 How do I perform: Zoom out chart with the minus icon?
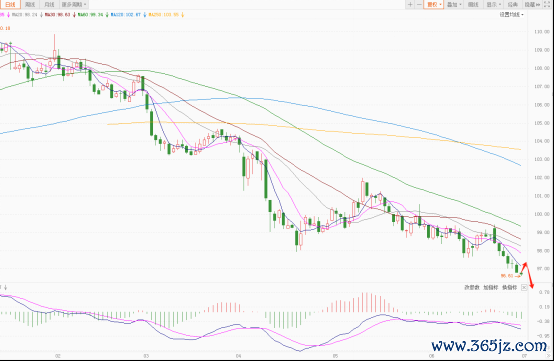(x=419, y=5)
